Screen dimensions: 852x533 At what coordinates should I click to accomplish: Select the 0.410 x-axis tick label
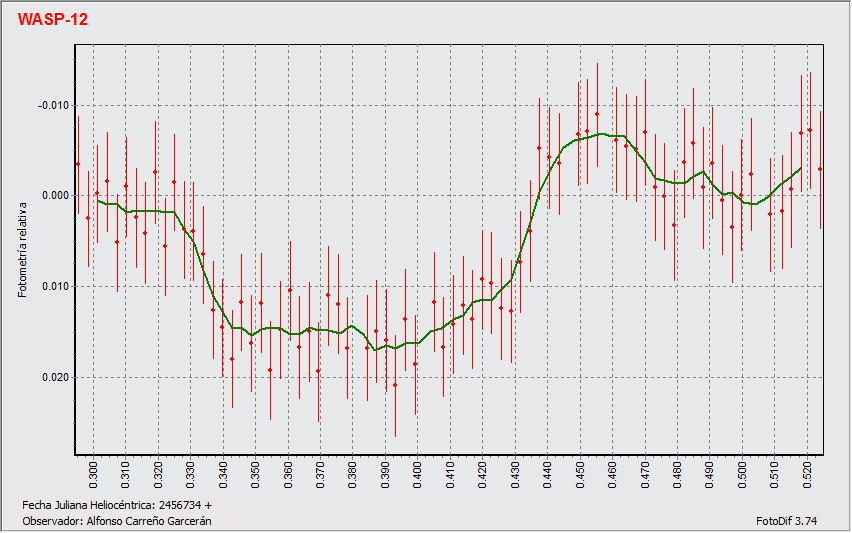(x=451, y=473)
